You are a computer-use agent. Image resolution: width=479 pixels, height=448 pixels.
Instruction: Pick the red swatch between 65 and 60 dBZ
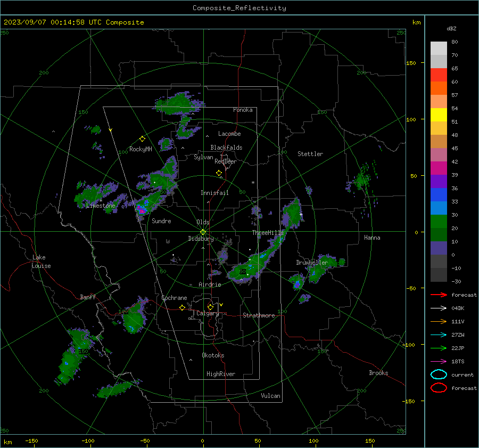439,75
